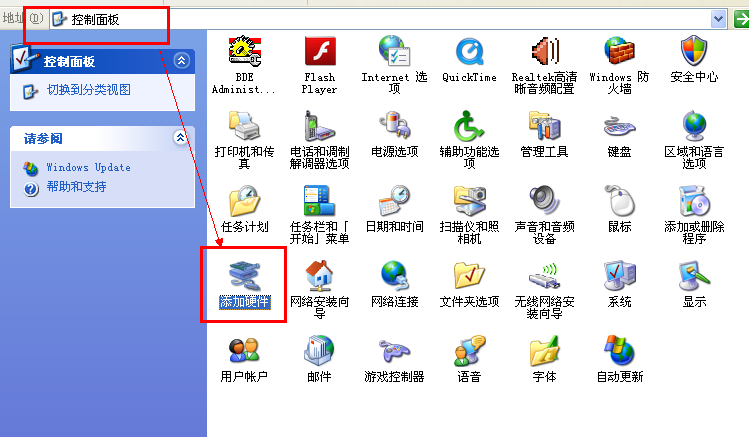Open the Flash Player control panel

[x=319, y=51]
